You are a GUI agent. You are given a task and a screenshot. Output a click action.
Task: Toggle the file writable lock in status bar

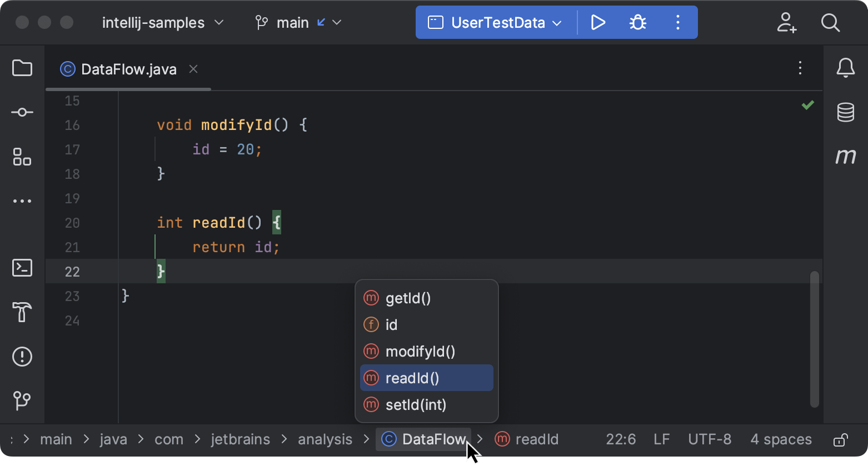point(839,439)
